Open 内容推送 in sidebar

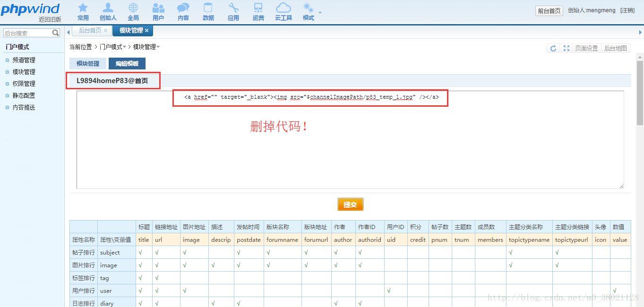24,107
